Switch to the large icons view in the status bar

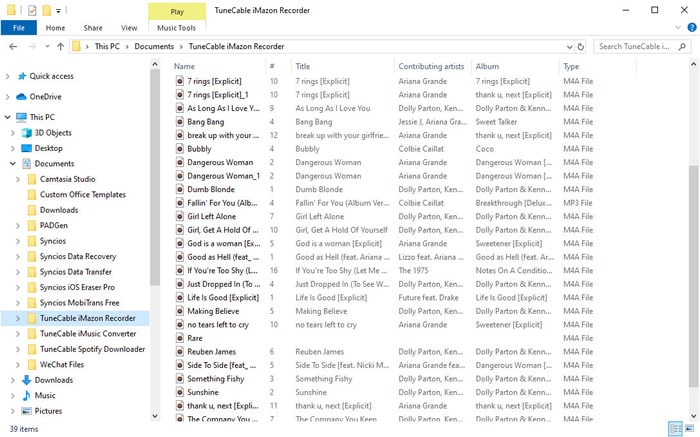tap(690, 428)
